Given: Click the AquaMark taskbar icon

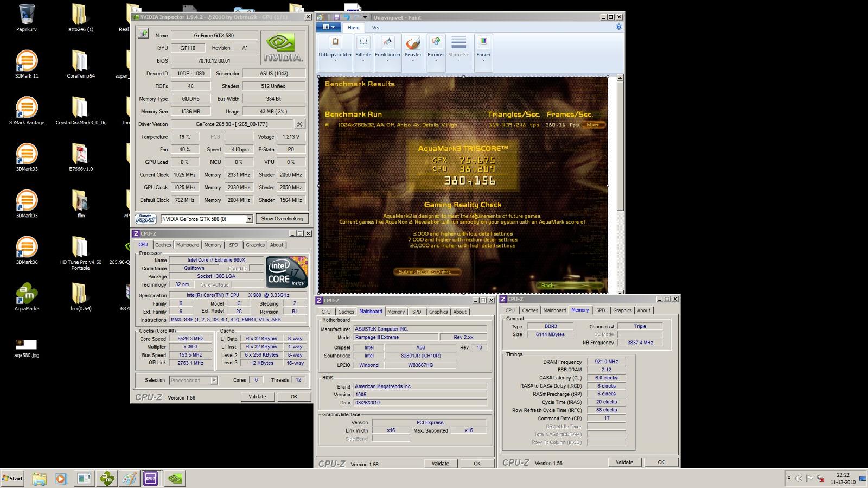Looking at the screenshot, I should point(107,478).
